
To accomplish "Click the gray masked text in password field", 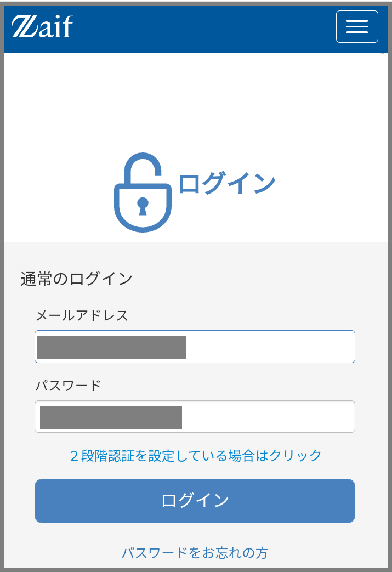I will [111, 418].
